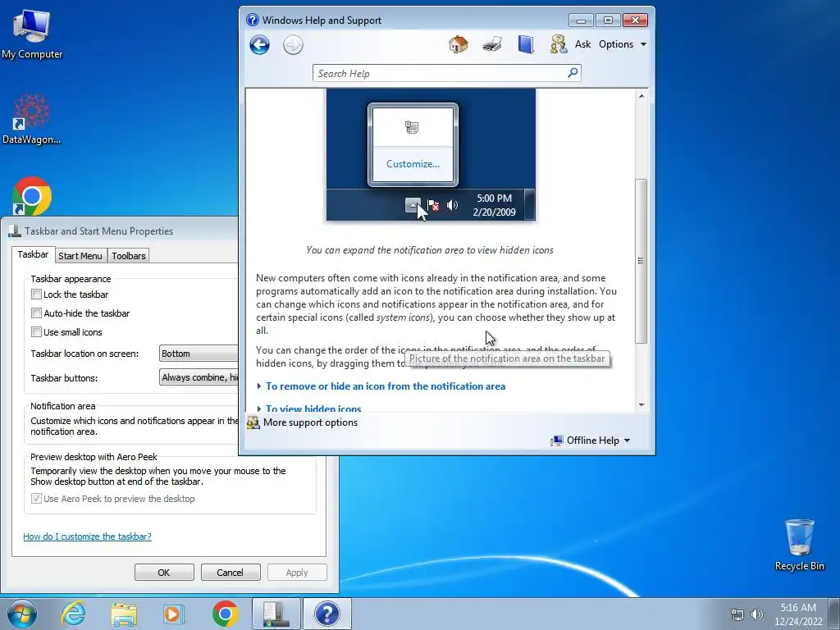
Task: Toggle Use Aero Peek to preview the desktop
Action: tap(36, 499)
